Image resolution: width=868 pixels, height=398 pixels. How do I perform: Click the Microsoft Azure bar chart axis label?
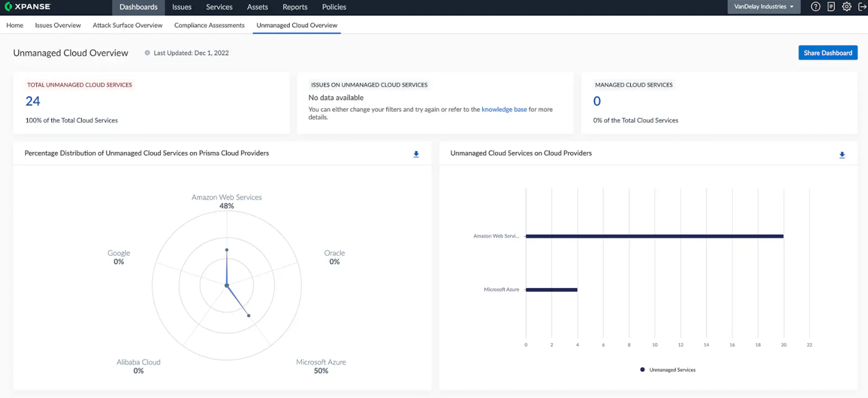click(x=501, y=289)
